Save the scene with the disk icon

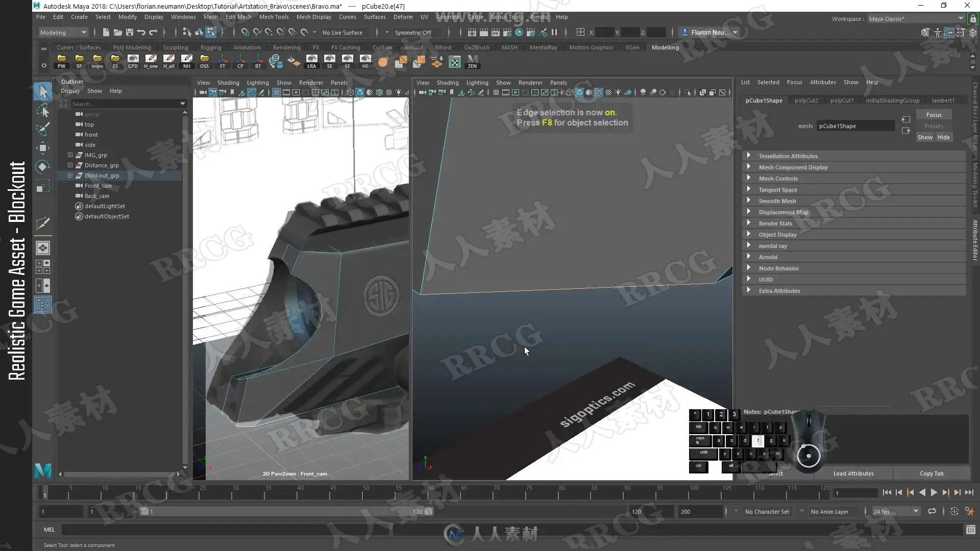click(130, 32)
